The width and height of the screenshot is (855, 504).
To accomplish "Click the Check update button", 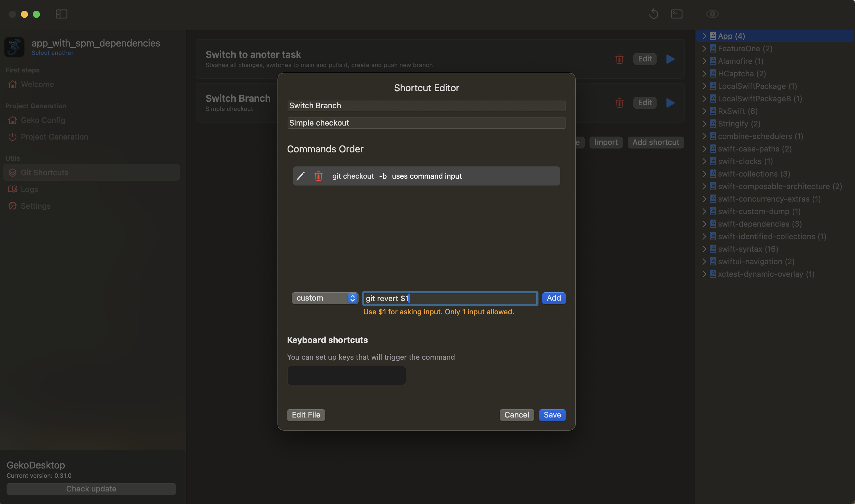I will pos(91,489).
